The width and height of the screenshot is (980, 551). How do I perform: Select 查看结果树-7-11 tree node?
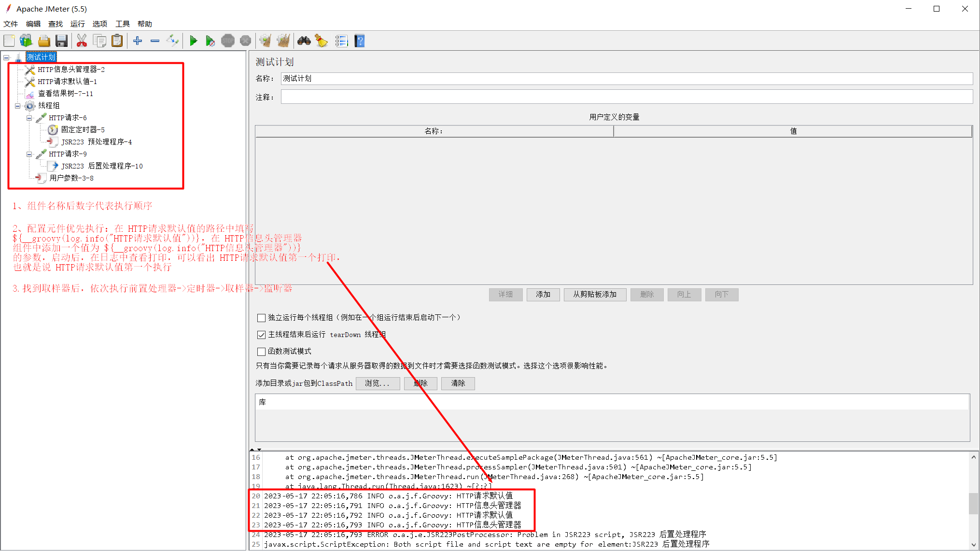click(x=65, y=94)
